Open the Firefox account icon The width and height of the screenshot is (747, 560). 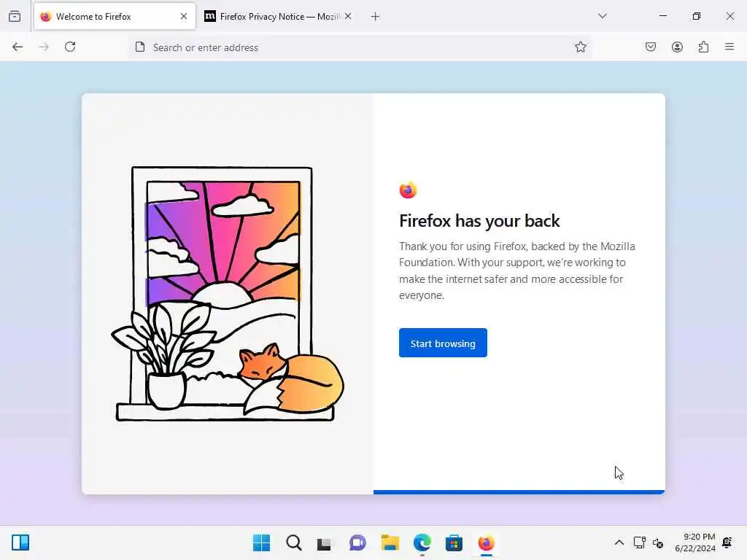tap(677, 47)
